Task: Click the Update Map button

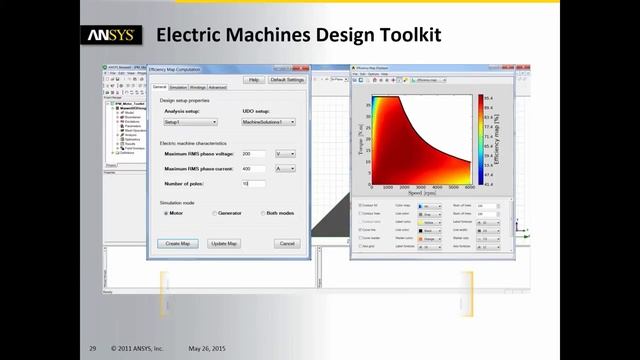Action: click(224, 244)
